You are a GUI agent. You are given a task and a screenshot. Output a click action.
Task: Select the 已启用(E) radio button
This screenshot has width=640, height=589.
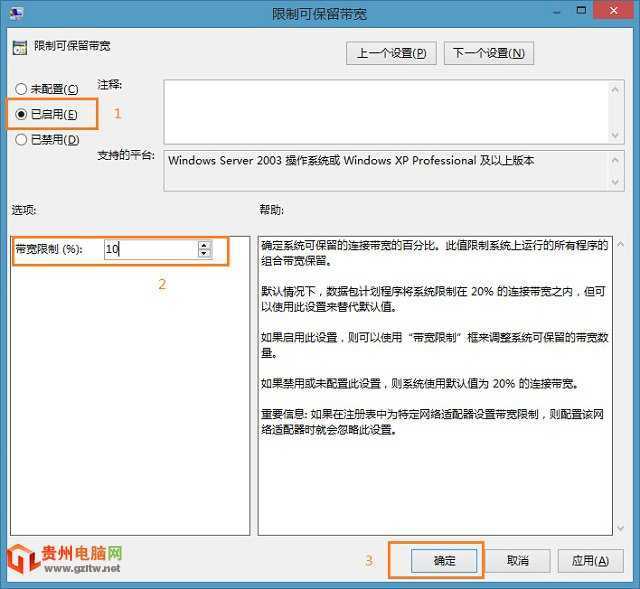46,114
